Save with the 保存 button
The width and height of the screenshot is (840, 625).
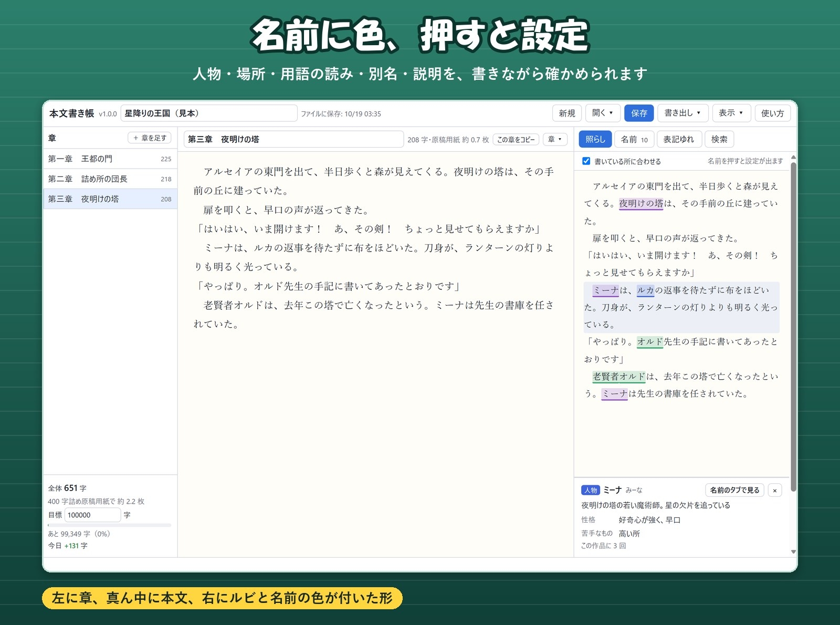coord(639,113)
